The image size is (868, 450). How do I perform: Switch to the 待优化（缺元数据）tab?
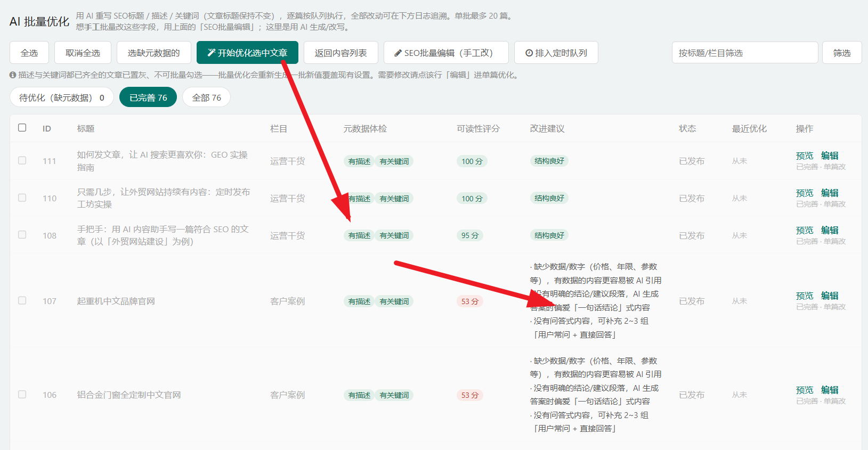(x=62, y=97)
